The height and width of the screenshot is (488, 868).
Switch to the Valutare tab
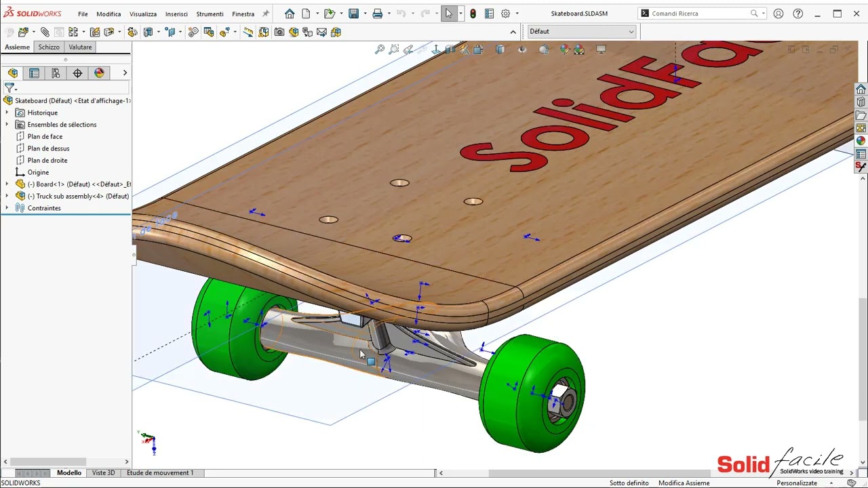click(x=80, y=47)
